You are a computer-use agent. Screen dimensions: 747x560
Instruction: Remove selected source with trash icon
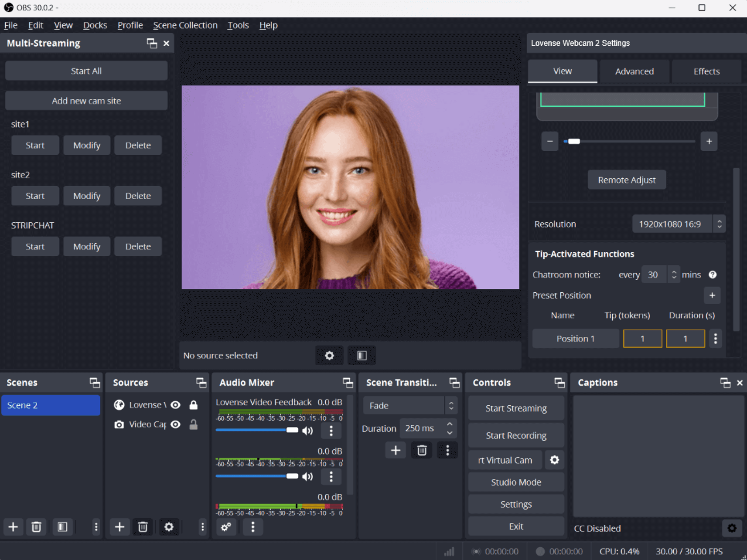coord(143,527)
